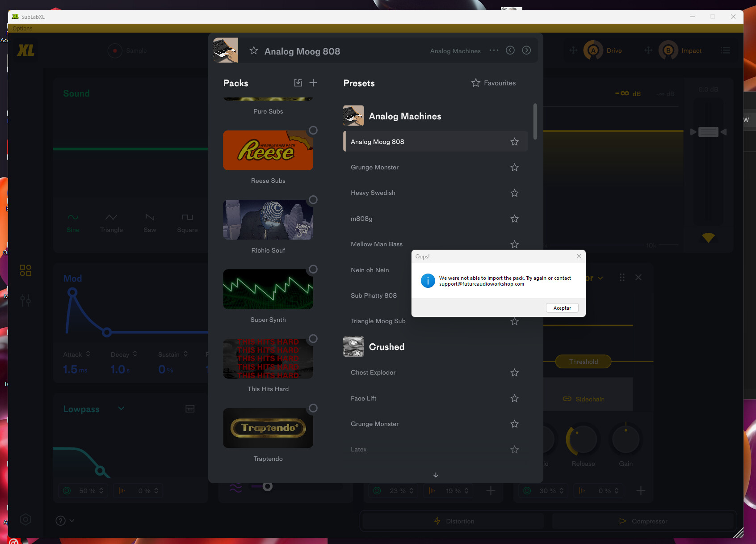Adjust the Release knob
The height and width of the screenshot is (544, 756).
(x=583, y=440)
